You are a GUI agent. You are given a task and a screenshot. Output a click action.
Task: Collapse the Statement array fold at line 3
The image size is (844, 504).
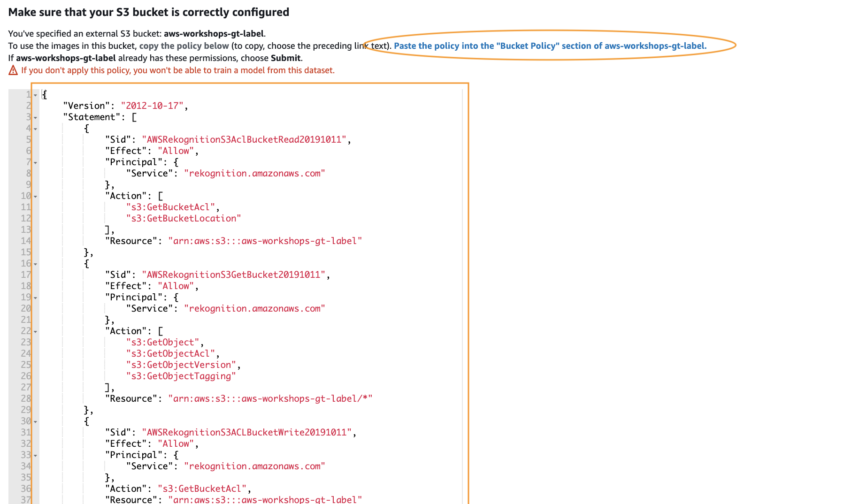(x=35, y=117)
